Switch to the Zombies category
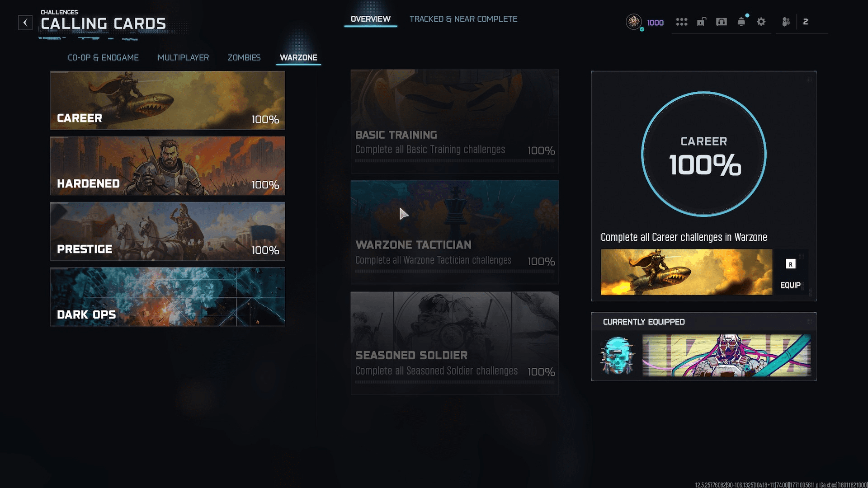This screenshot has width=868, height=488. 244,57
